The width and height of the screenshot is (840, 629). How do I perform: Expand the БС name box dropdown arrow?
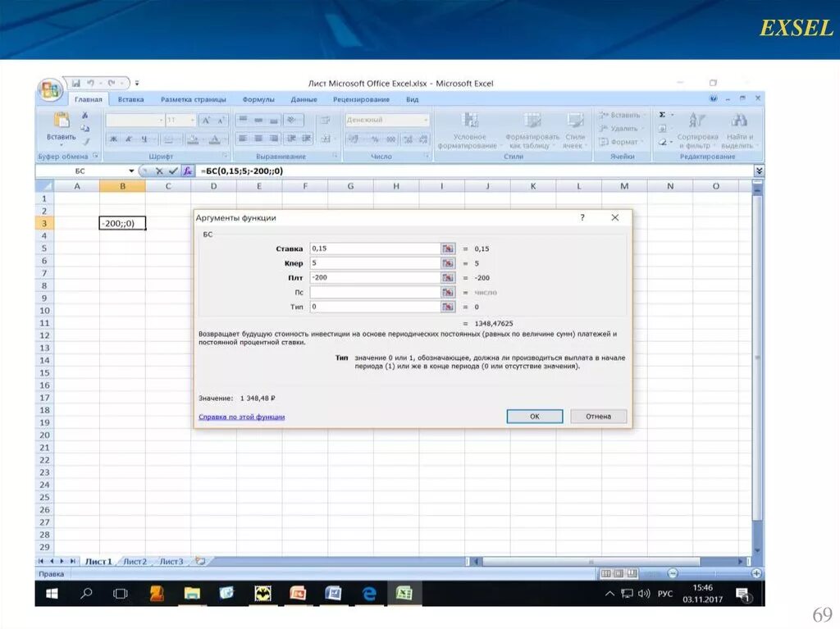coord(131,171)
